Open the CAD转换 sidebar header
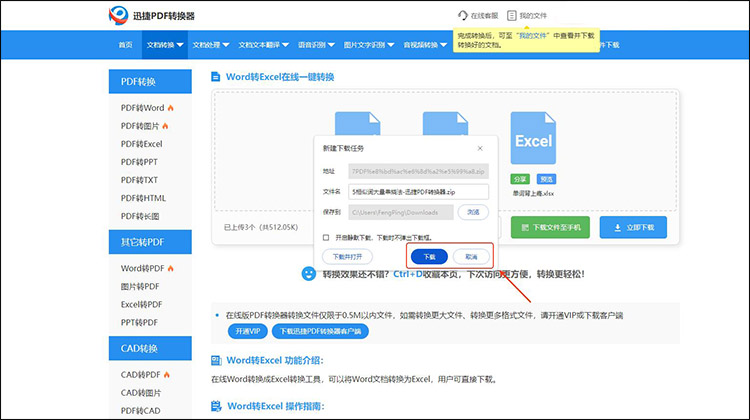Screen dimensions: 750x420 tap(150, 348)
